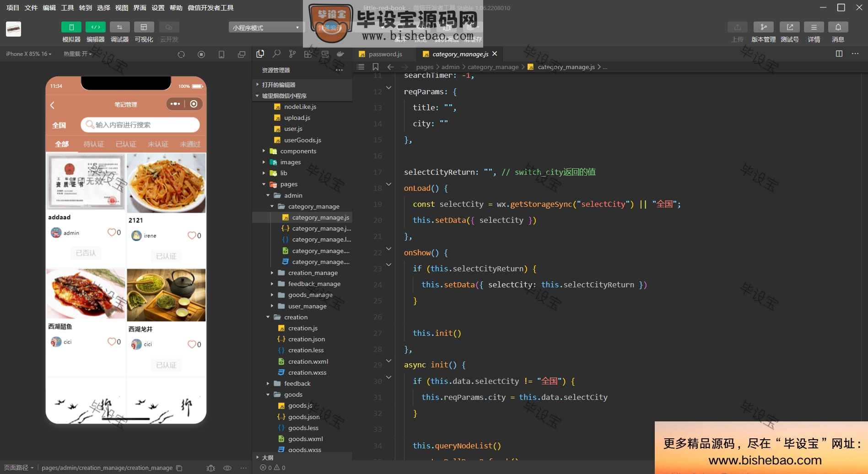
Task: Click the 全国 city selector
Action: [59, 125]
